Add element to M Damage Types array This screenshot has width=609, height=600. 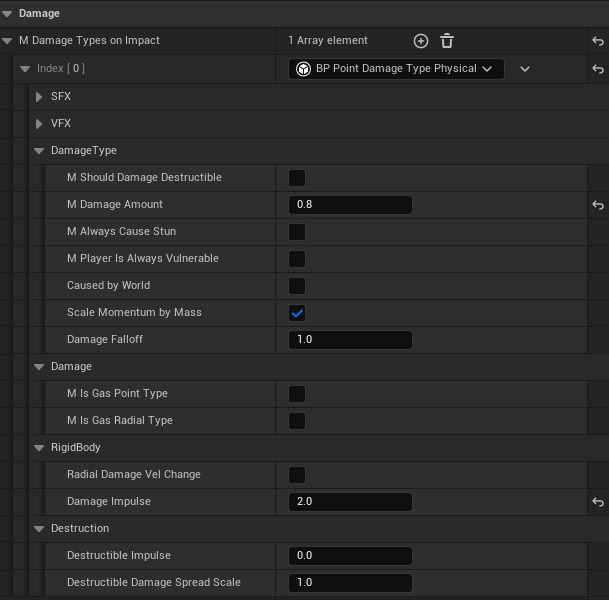tap(421, 41)
